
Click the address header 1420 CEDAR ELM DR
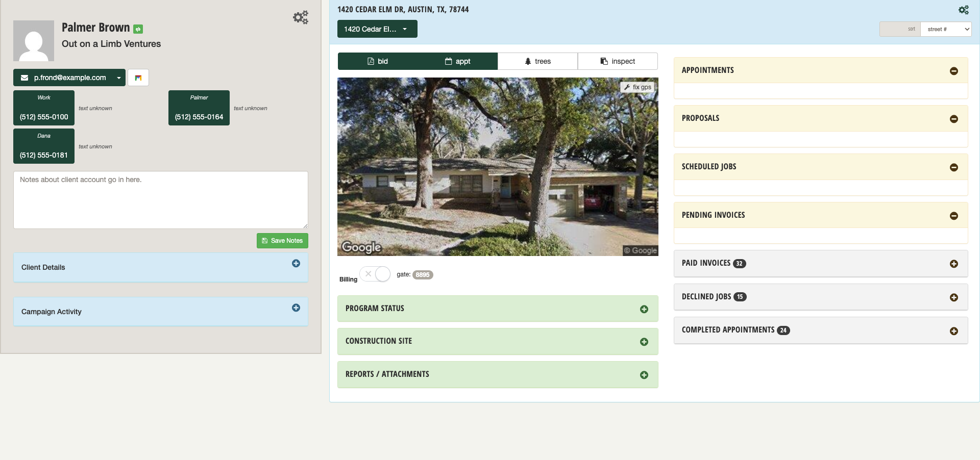pos(403,9)
